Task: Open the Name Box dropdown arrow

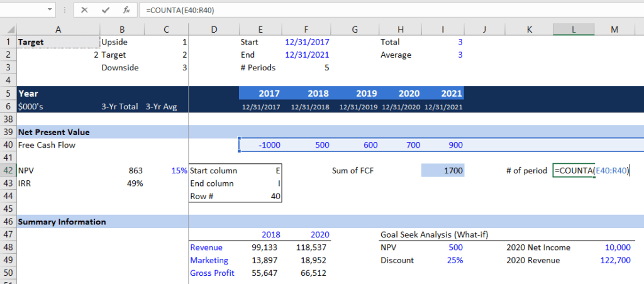Action: [x=50, y=11]
